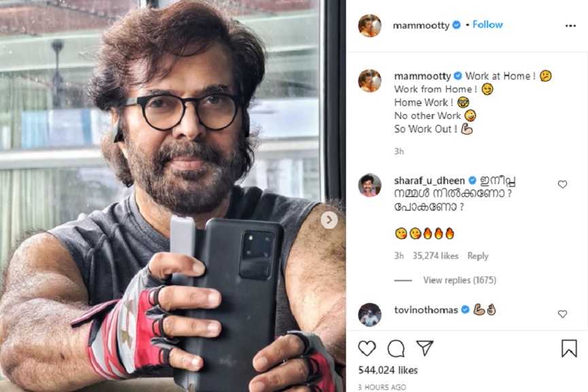
Task: Save post with the bookmark icon
Action: tap(569, 348)
